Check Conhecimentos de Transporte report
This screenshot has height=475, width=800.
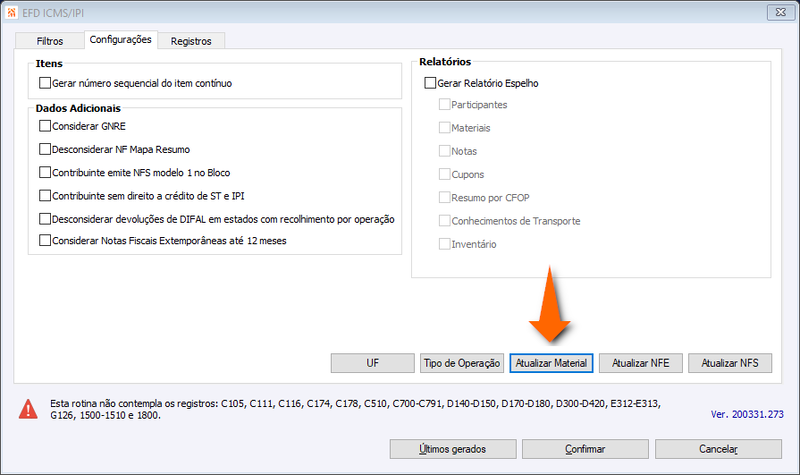pos(444,220)
